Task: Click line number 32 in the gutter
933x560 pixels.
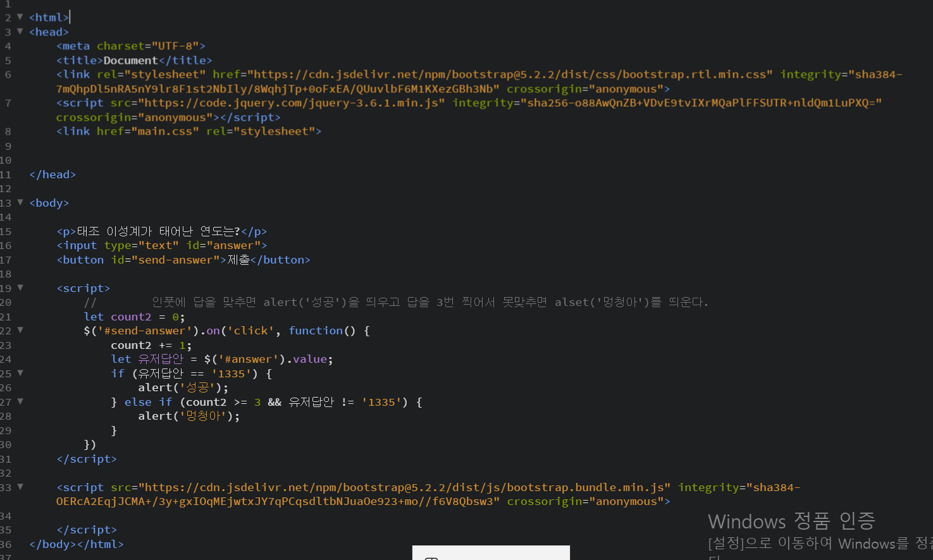Action: [6, 473]
